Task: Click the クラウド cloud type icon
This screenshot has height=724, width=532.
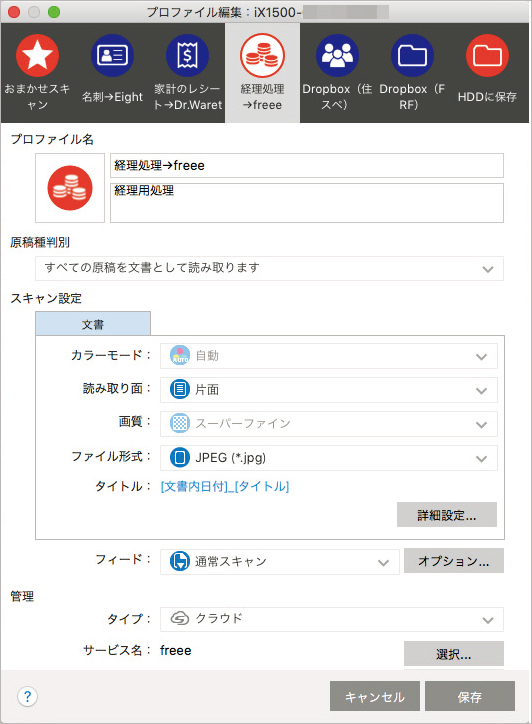Action: click(180, 618)
